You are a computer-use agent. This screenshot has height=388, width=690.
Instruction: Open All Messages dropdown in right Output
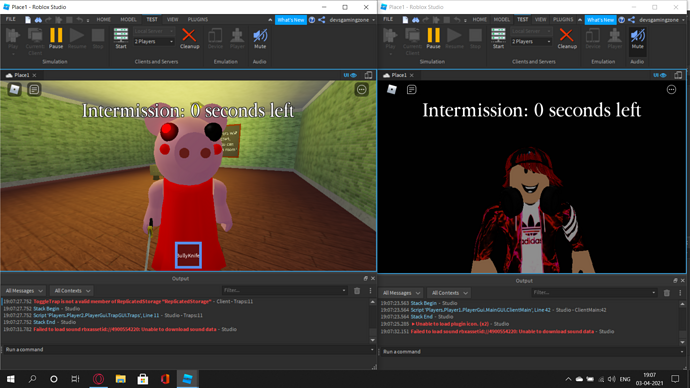pyautogui.click(x=401, y=293)
